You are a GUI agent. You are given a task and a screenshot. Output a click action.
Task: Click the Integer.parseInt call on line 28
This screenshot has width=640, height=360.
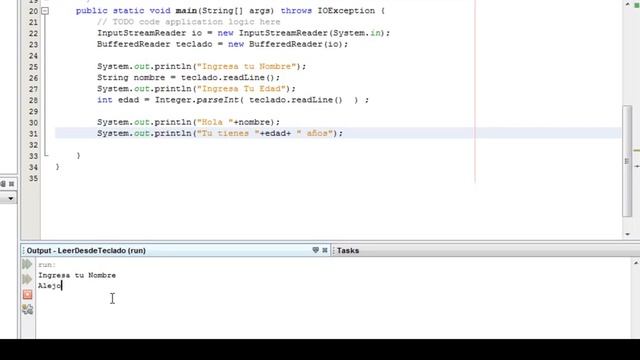pyautogui.click(x=199, y=100)
